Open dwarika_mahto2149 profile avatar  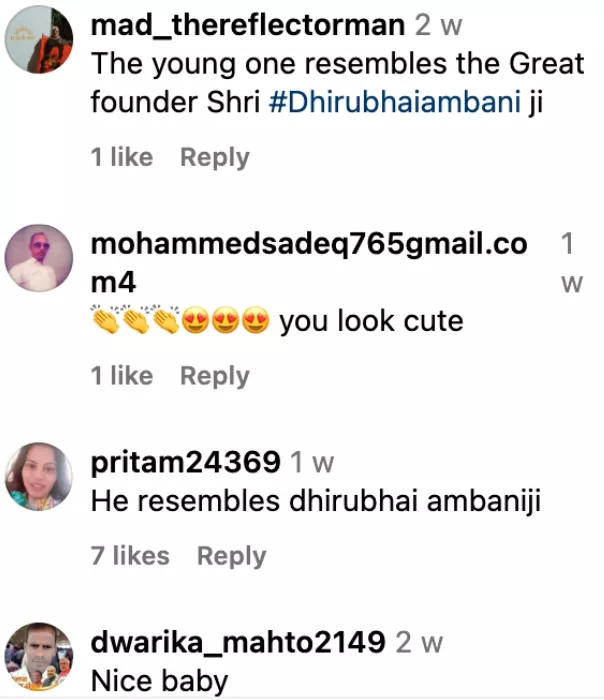39,657
